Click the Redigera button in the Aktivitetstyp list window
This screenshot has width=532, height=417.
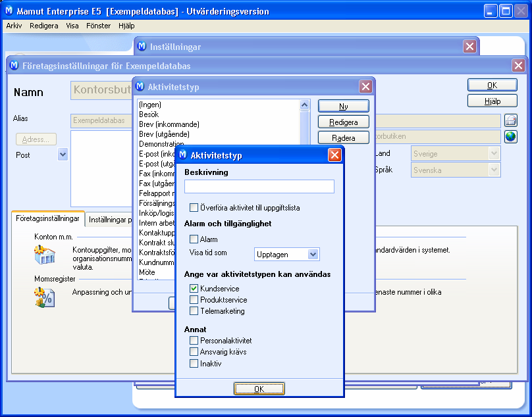343,122
